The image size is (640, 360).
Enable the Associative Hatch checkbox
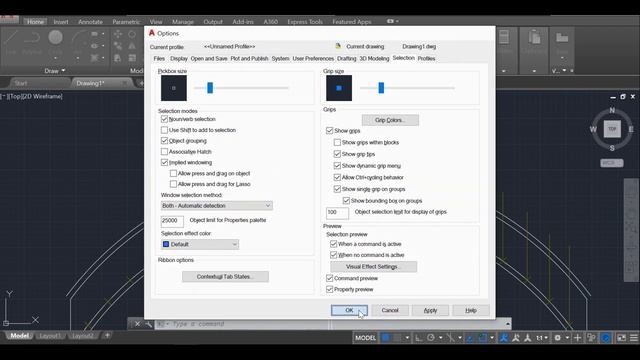(x=164, y=152)
